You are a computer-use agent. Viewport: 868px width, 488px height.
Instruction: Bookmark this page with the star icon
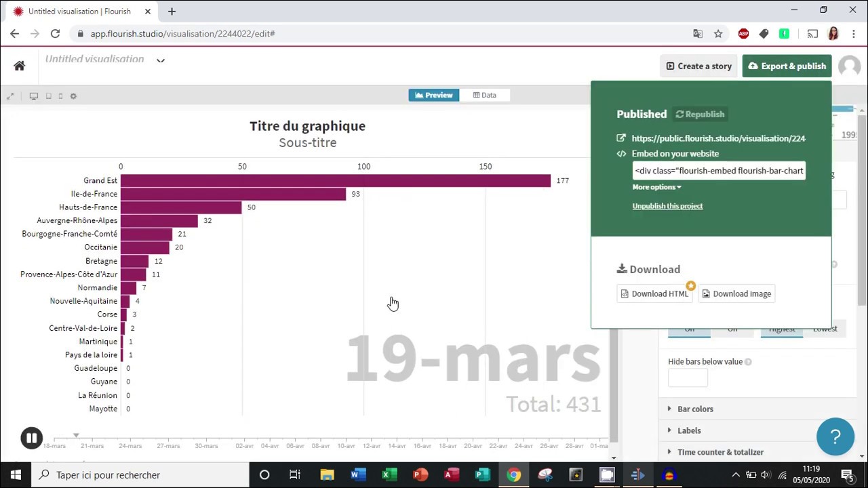click(x=718, y=34)
